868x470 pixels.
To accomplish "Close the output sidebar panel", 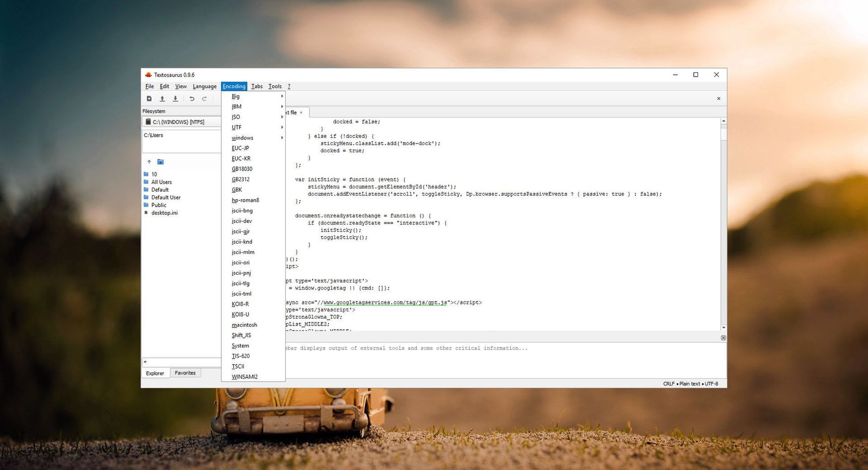I will pos(723,338).
